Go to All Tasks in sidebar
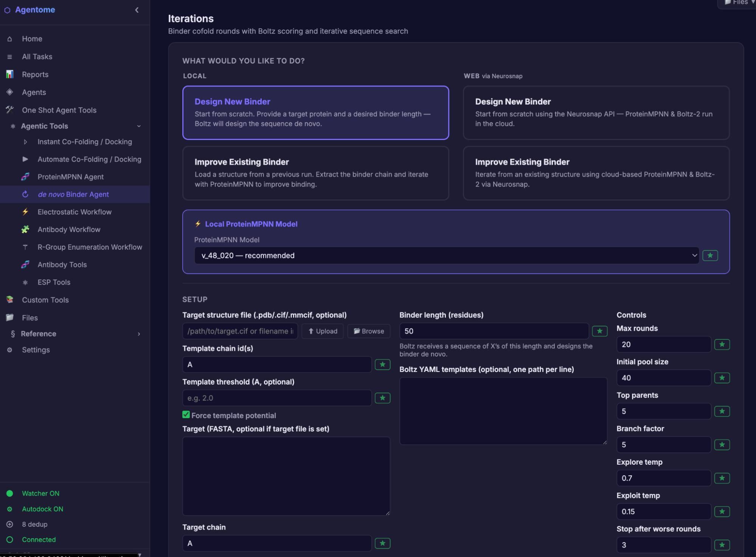 coord(37,57)
